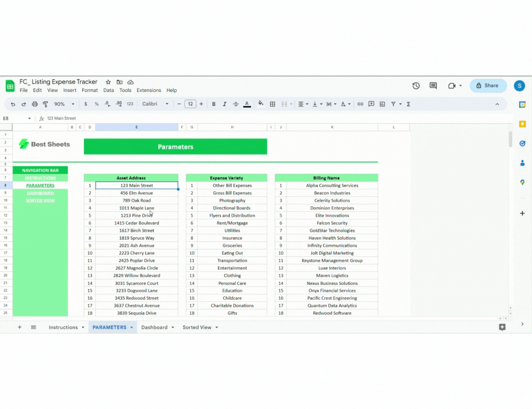The height and width of the screenshot is (409, 532).
Task: Open Dashboard tab options arrow
Action: 173,327
